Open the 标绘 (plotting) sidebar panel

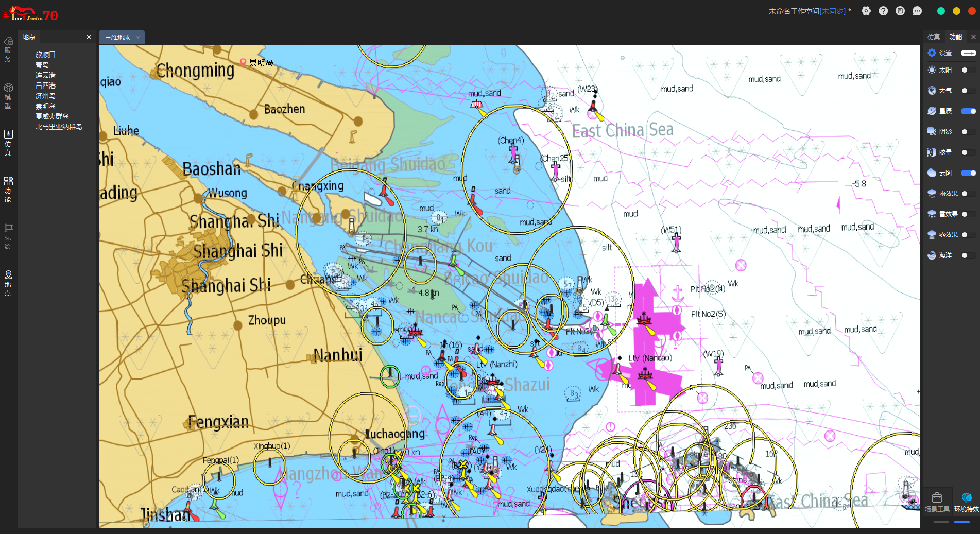[x=8, y=237]
